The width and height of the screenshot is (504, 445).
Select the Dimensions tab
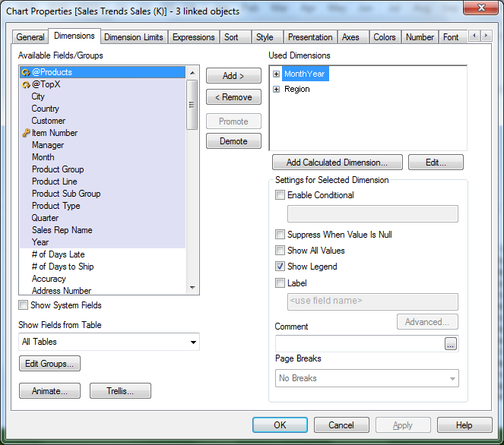click(74, 36)
